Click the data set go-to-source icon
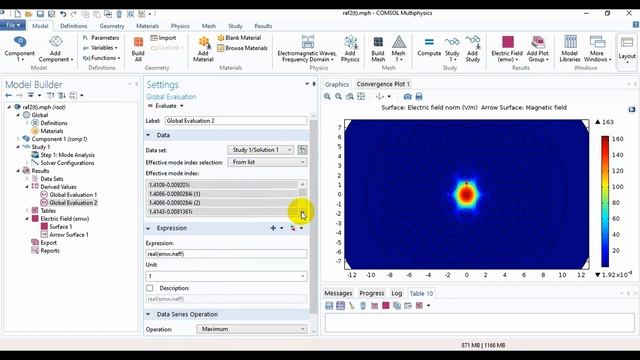640x360 pixels. (x=302, y=150)
